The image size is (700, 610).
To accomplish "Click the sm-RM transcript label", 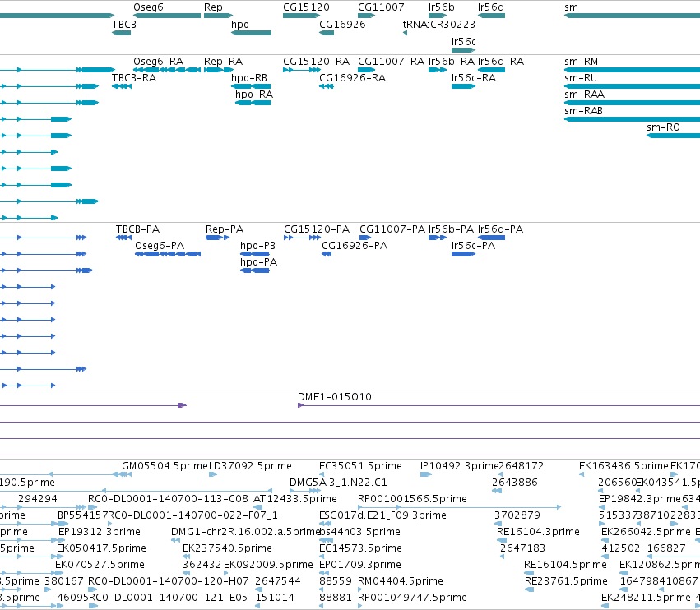I will click(x=581, y=61).
